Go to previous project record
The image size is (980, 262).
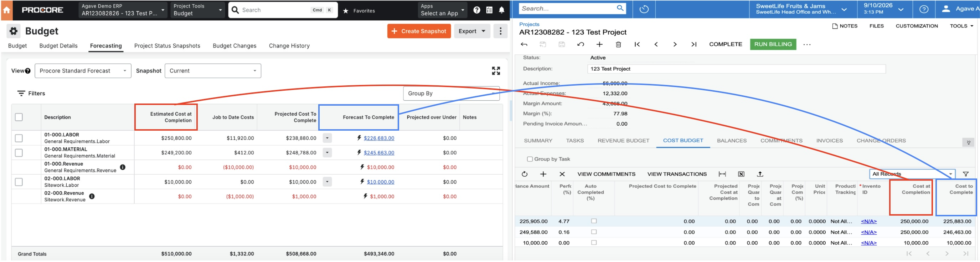point(656,45)
